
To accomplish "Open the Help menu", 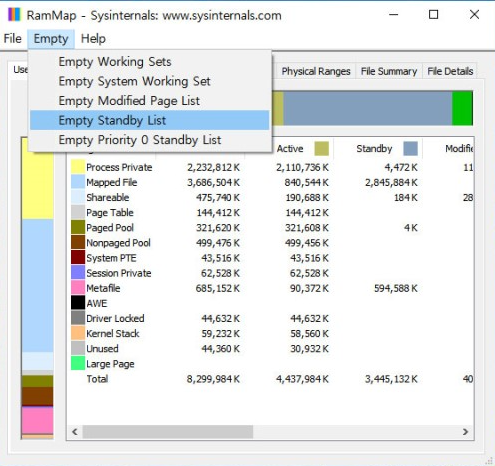I will coord(93,39).
